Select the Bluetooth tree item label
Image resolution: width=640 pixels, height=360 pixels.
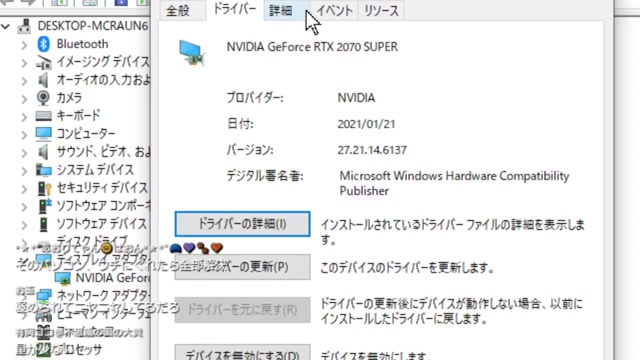82,44
